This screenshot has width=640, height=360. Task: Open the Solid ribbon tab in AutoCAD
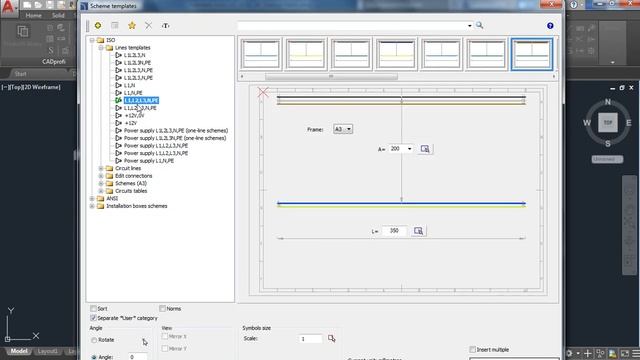click(x=58, y=16)
